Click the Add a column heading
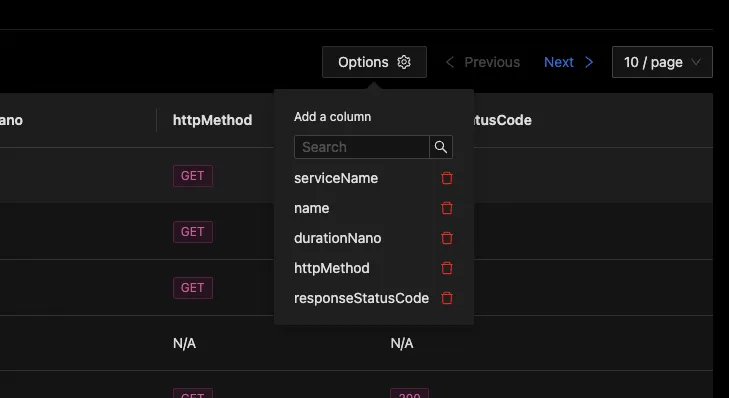 pyautogui.click(x=332, y=117)
